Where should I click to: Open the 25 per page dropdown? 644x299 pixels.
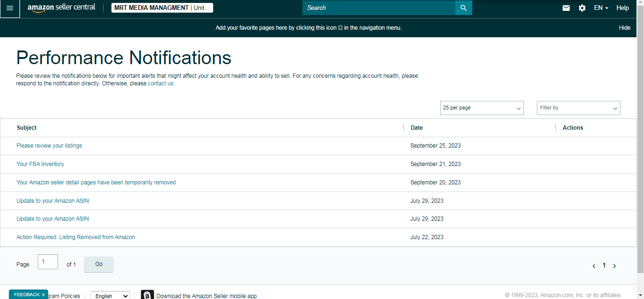click(482, 108)
